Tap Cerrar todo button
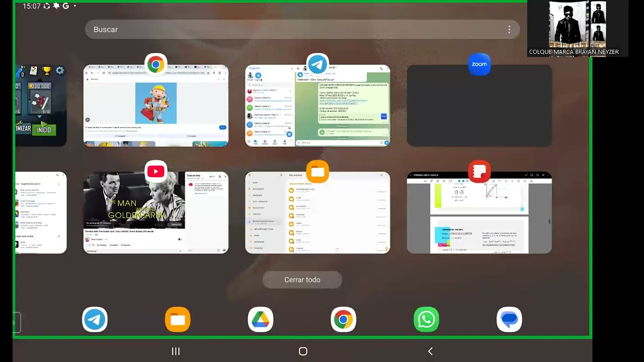The height and width of the screenshot is (362, 644). (302, 280)
